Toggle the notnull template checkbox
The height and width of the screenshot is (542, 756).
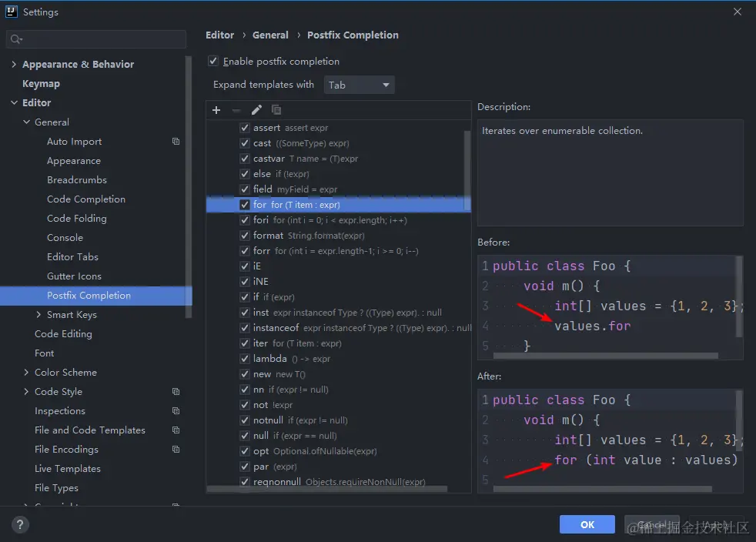click(x=245, y=420)
